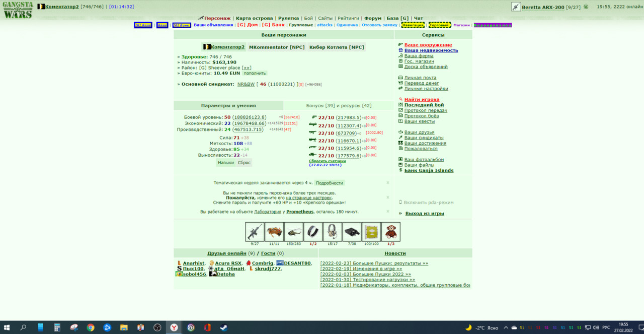Select the MKommentator [NPC] character tab

click(277, 47)
